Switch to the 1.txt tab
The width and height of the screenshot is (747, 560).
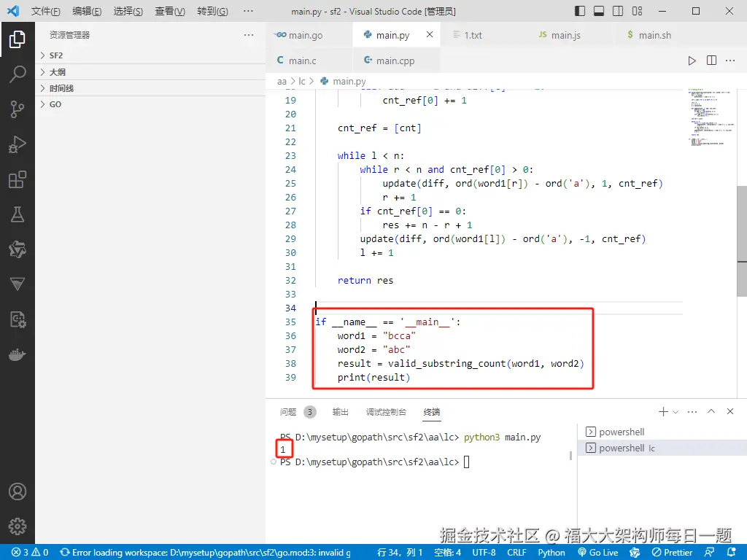(484, 35)
